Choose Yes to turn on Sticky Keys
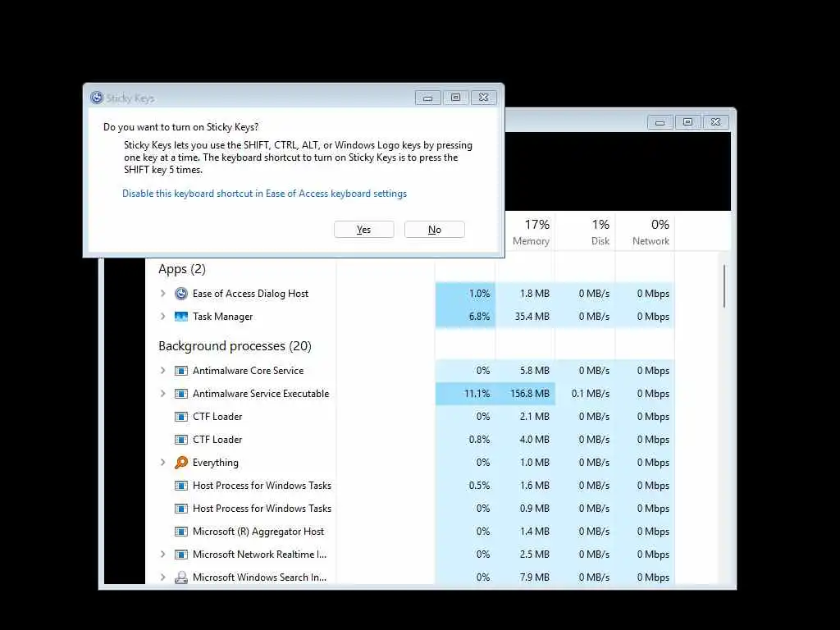Image resolution: width=840 pixels, height=630 pixels. coord(363,230)
